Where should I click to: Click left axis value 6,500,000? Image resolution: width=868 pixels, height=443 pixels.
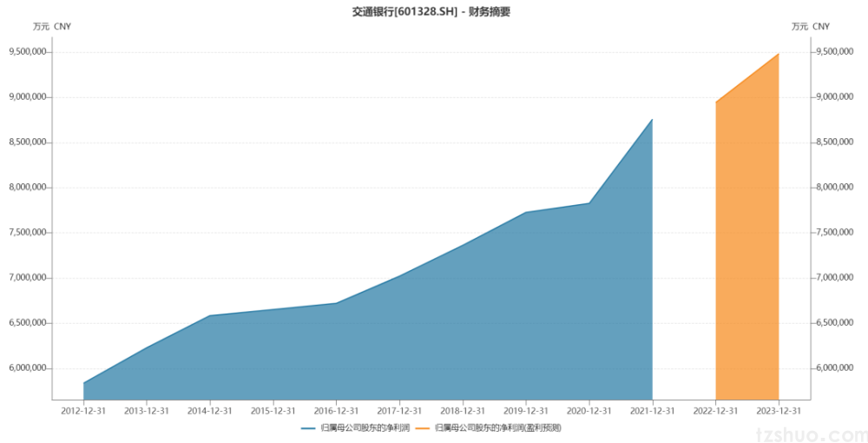click(x=28, y=323)
